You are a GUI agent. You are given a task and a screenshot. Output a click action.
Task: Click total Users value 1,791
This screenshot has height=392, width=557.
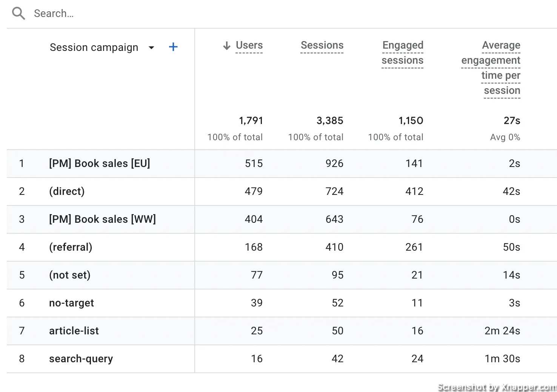click(x=251, y=121)
